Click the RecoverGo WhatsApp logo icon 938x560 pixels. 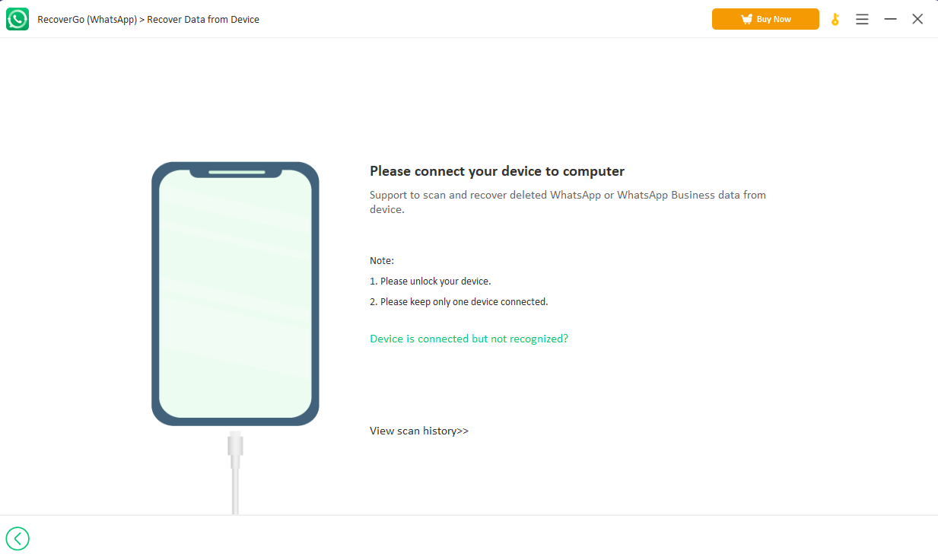tap(17, 19)
